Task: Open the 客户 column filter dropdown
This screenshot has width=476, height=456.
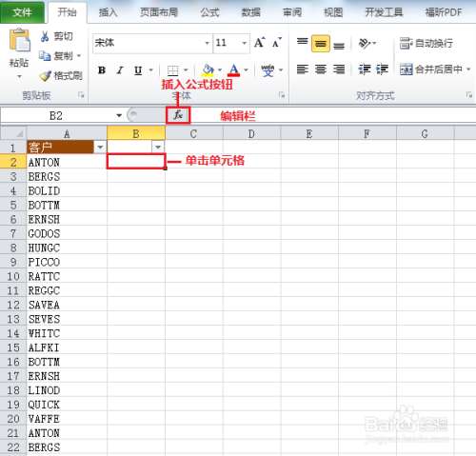Action: click(x=100, y=148)
